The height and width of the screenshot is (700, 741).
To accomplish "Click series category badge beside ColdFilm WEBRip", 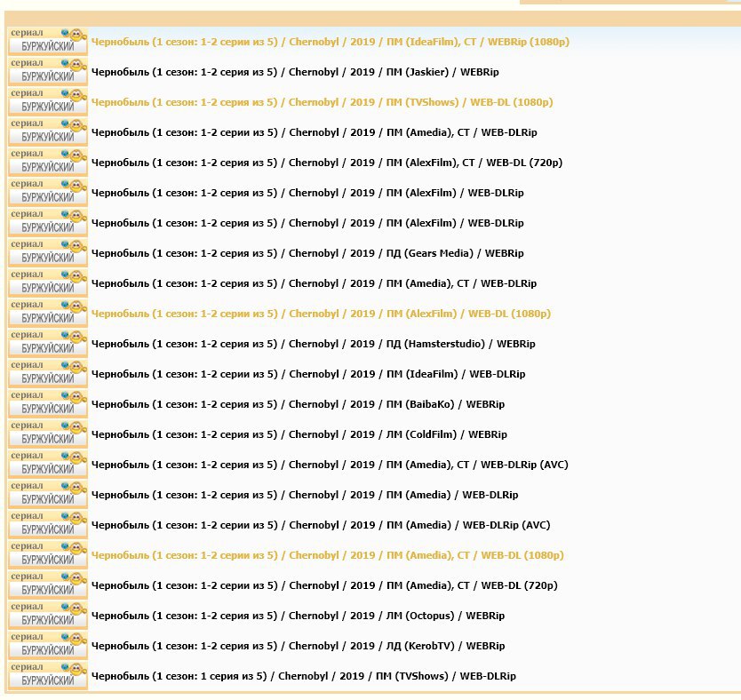I will click(48, 434).
